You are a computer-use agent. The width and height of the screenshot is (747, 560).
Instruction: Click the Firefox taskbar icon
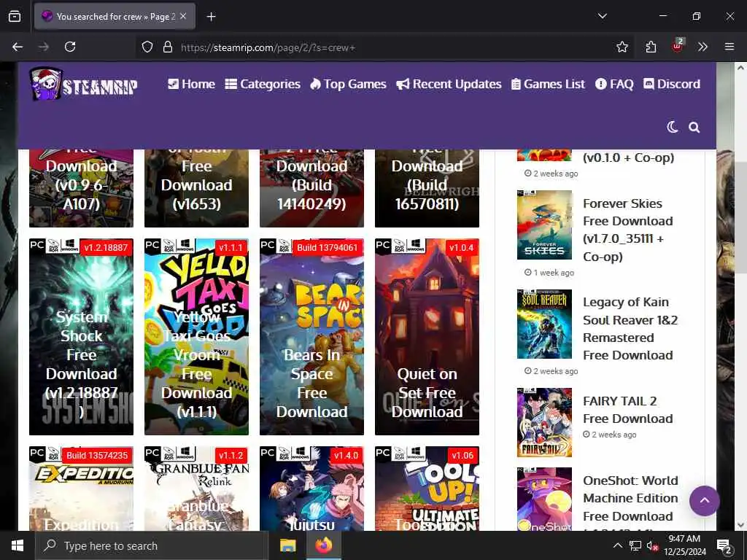coord(323,545)
